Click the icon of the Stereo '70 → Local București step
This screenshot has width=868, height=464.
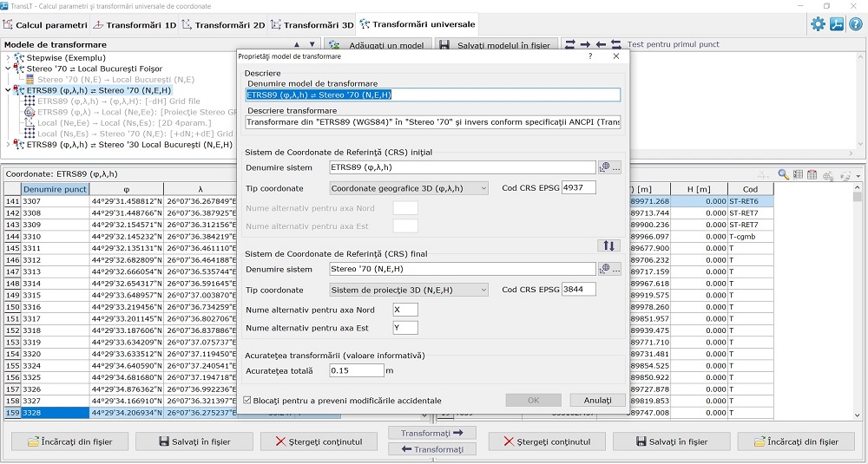tap(30, 80)
